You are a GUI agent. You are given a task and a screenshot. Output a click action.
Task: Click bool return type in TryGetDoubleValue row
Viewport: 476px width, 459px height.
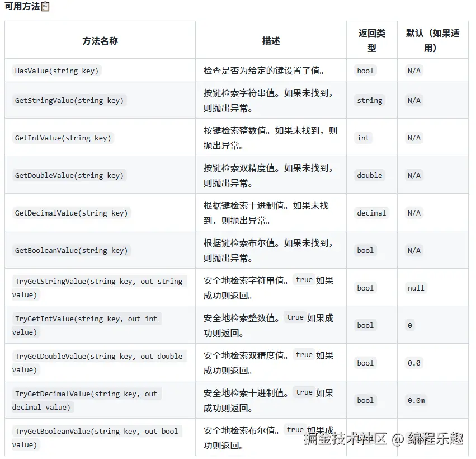coord(365,363)
